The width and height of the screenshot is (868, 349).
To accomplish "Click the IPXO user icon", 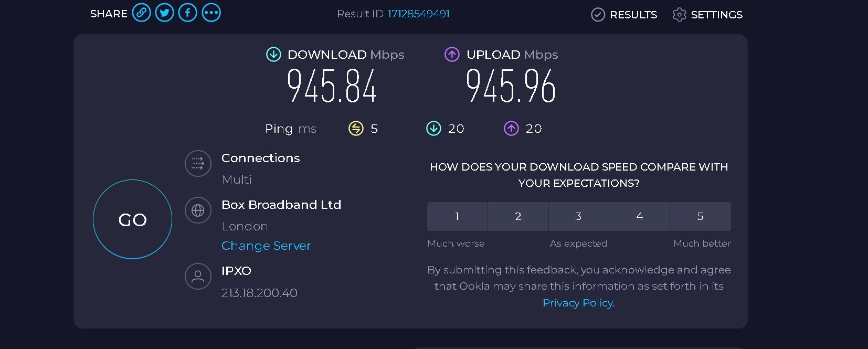I will [x=198, y=276].
